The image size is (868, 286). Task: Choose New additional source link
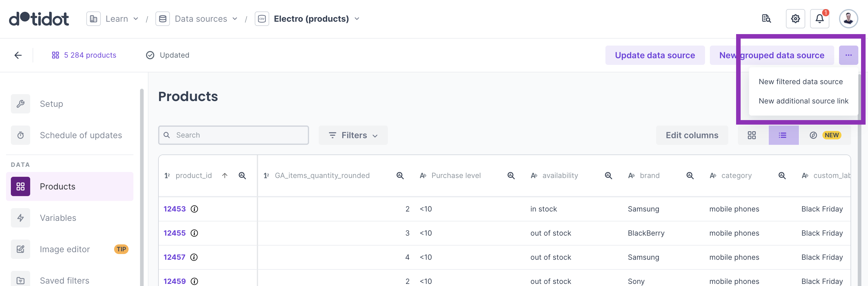[x=803, y=101]
